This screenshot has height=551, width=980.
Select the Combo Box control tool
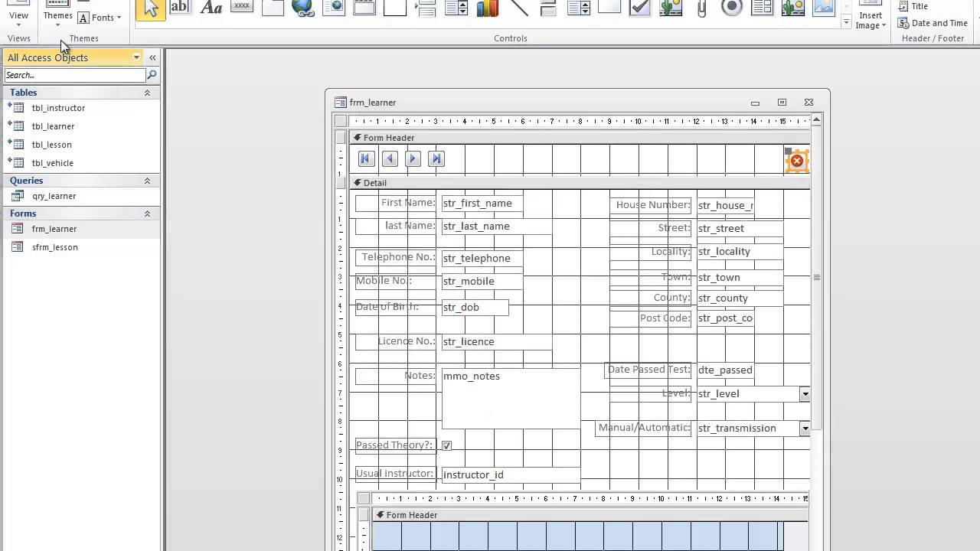[x=456, y=8]
